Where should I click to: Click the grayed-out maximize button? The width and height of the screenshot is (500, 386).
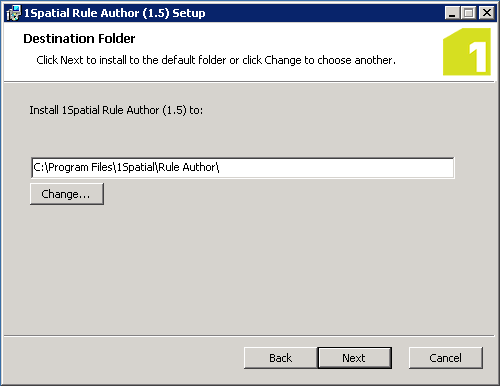click(469, 13)
